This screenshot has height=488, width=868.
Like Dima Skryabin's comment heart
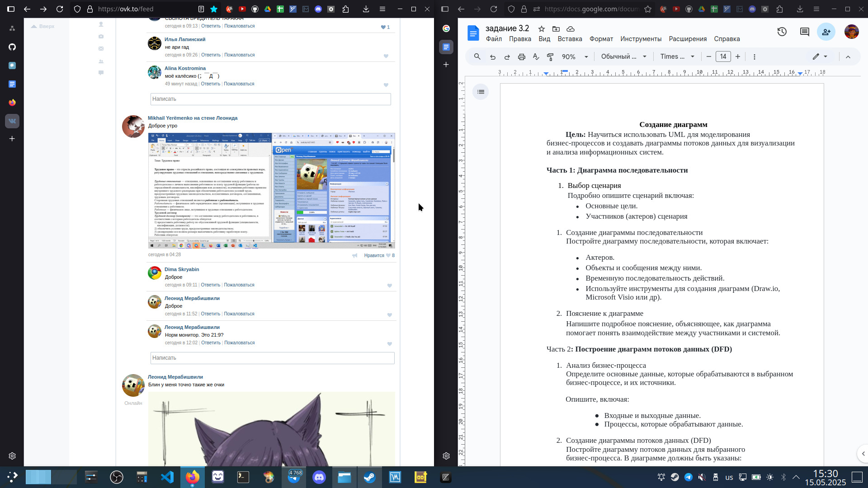click(x=389, y=286)
